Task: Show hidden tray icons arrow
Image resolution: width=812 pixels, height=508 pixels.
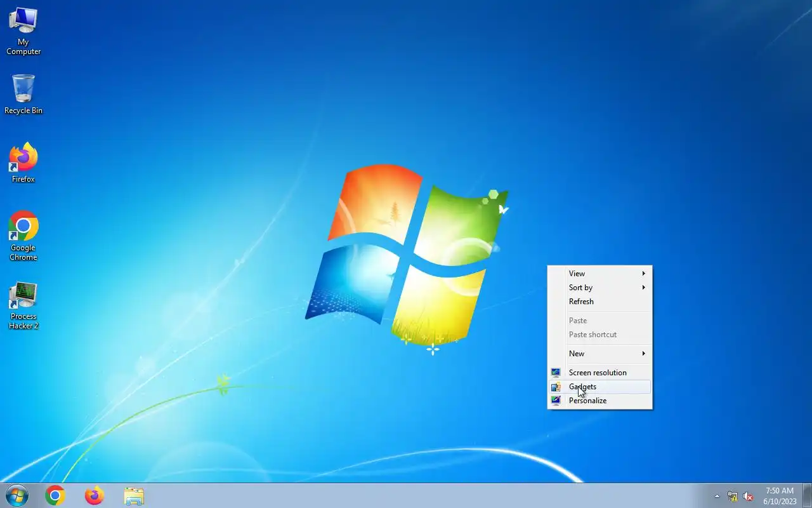Action: (x=717, y=496)
